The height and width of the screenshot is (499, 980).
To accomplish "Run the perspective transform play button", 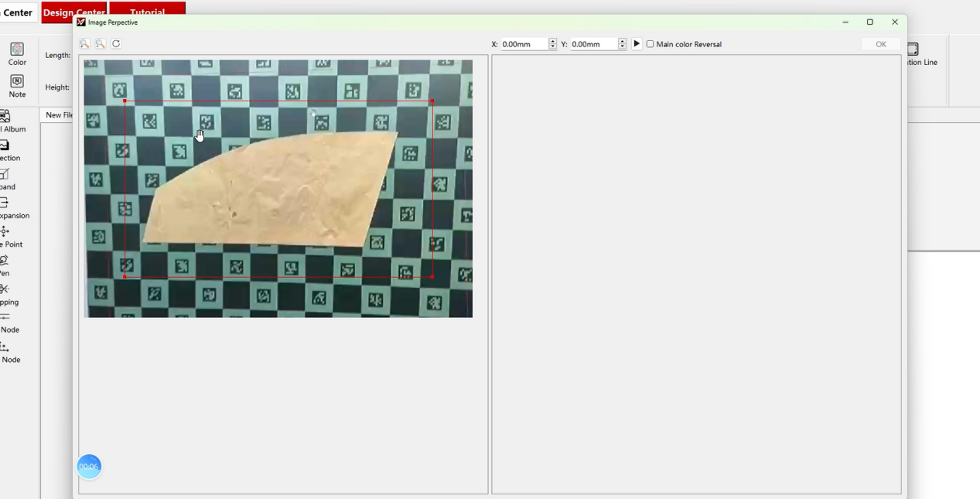I will coord(637,44).
